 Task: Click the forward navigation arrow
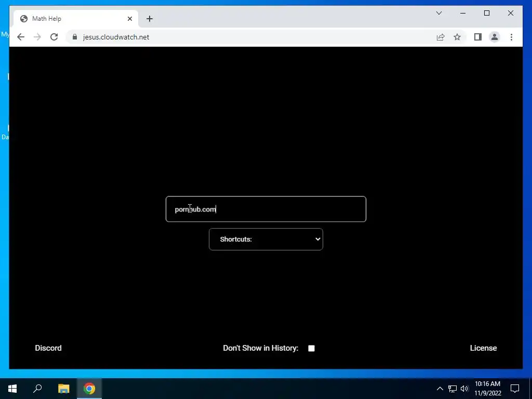[x=37, y=37]
